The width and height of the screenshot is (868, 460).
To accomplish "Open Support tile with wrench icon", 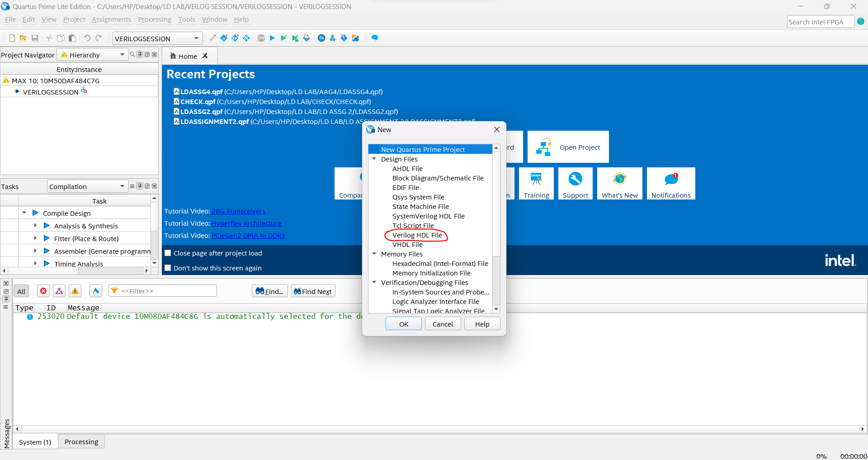I will click(576, 183).
